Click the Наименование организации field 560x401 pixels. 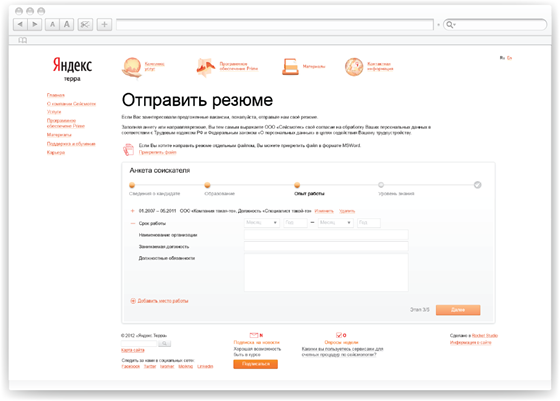tap(326, 235)
